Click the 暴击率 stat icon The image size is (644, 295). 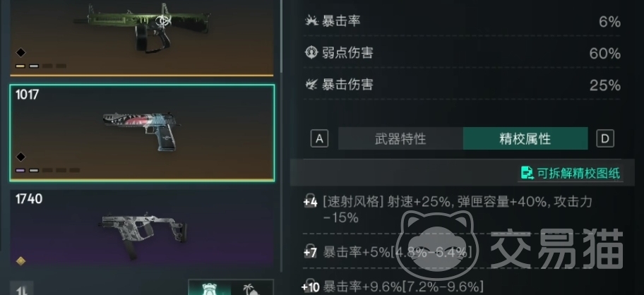pyautogui.click(x=311, y=20)
